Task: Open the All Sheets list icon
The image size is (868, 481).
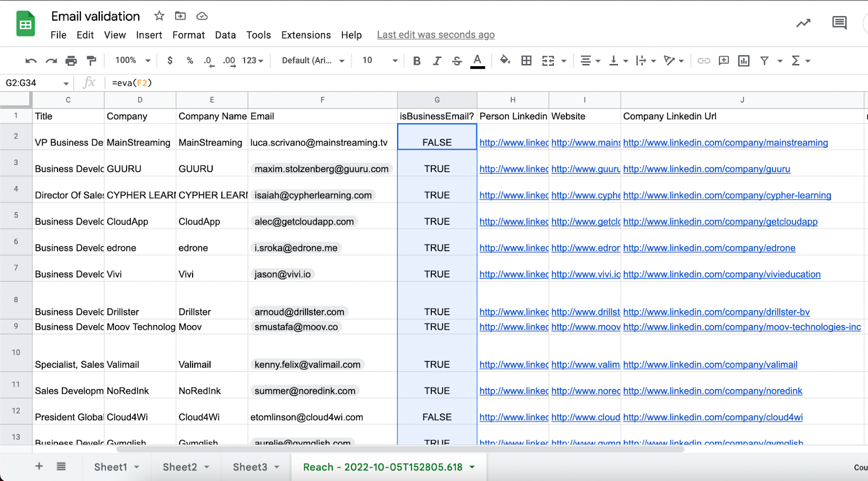Action: 61,466
